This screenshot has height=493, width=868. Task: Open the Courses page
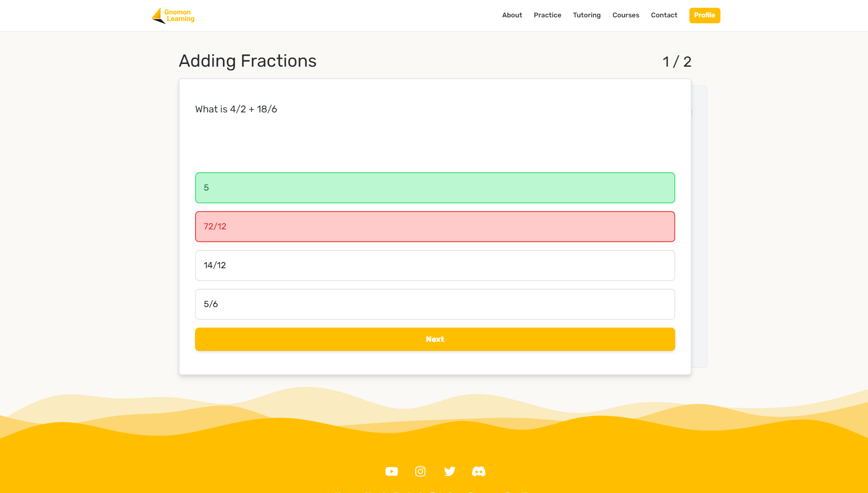tap(625, 15)
